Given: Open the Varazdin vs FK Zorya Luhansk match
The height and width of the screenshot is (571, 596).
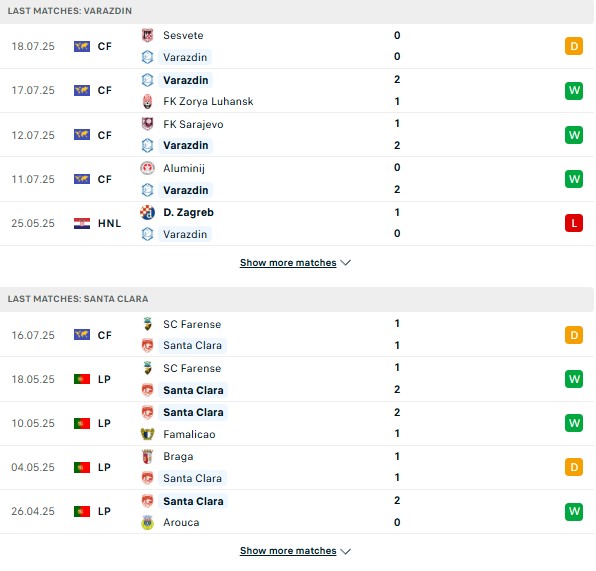Looking at the screenshot, I should (297, 90).
